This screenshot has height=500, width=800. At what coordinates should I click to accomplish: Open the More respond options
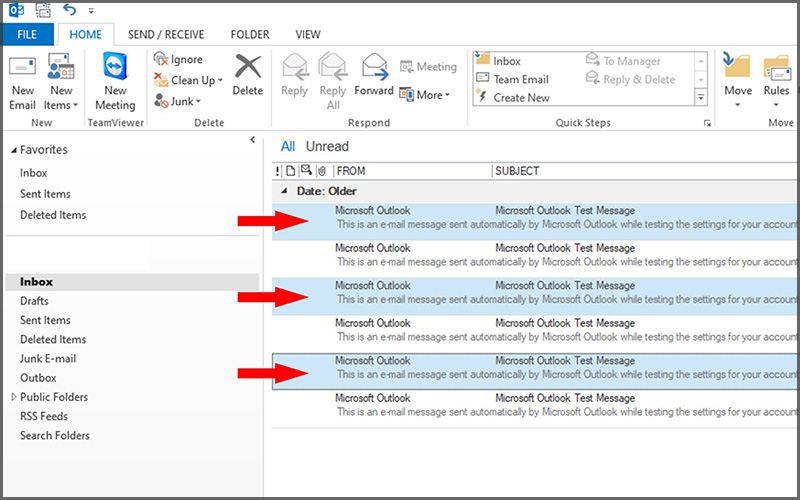[x=424, y=95]
